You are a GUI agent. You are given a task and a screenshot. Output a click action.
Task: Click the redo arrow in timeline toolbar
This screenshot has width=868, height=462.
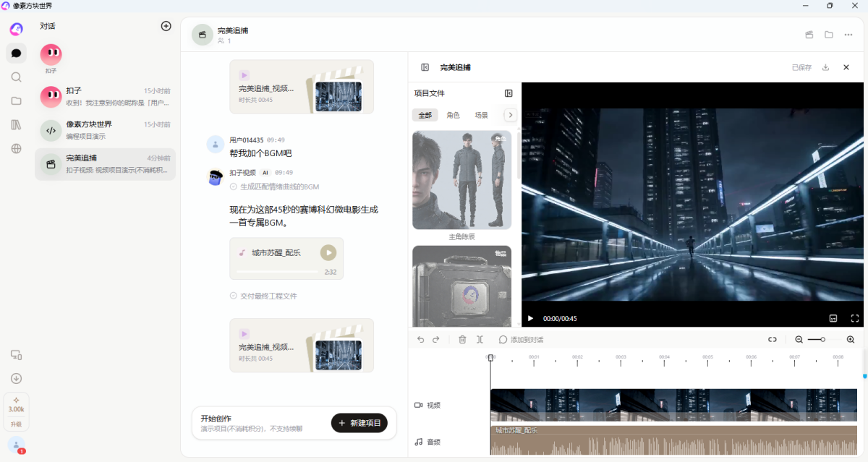click(436, 339)
